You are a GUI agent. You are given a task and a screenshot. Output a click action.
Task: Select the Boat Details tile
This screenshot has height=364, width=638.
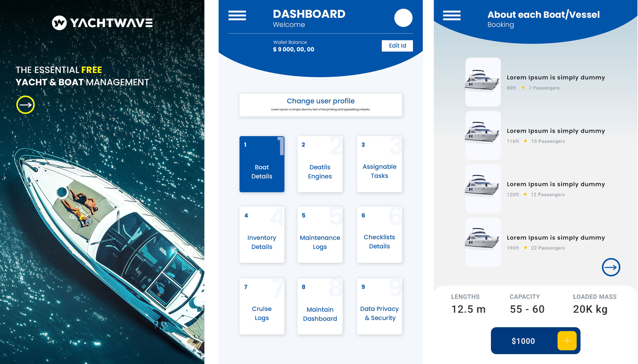(262, 164)
